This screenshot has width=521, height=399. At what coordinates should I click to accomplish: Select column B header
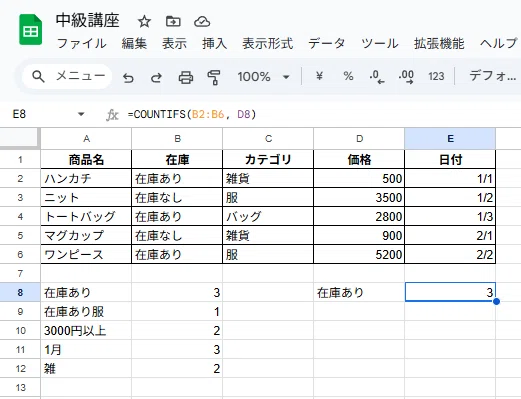pos(177,139)
